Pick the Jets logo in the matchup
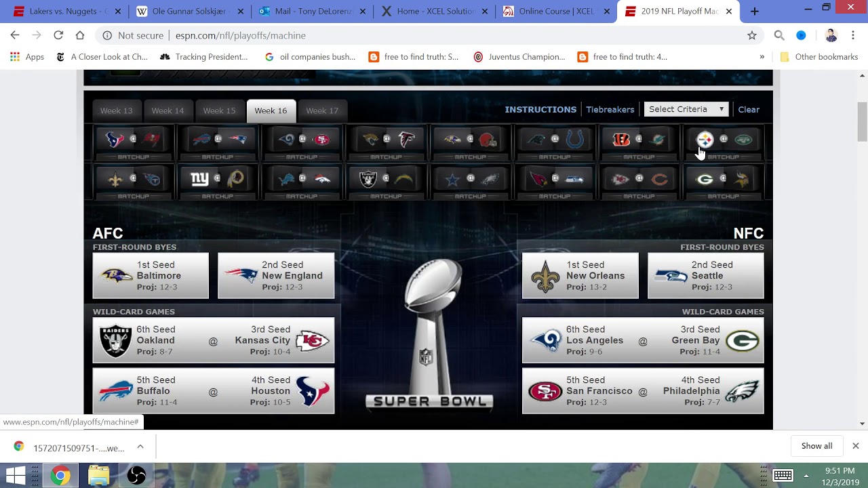The height and width of the screenshot is (488, 868). point(743,140)
